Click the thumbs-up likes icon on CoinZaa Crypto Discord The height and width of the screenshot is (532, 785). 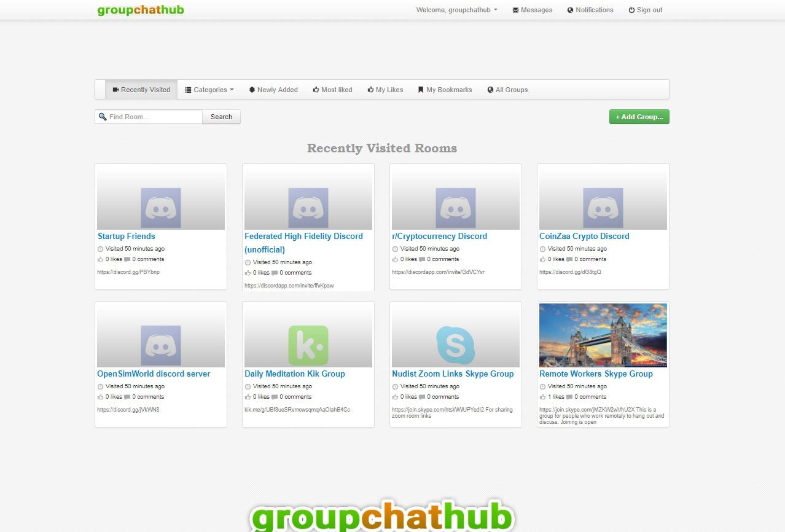pos(542,259)
